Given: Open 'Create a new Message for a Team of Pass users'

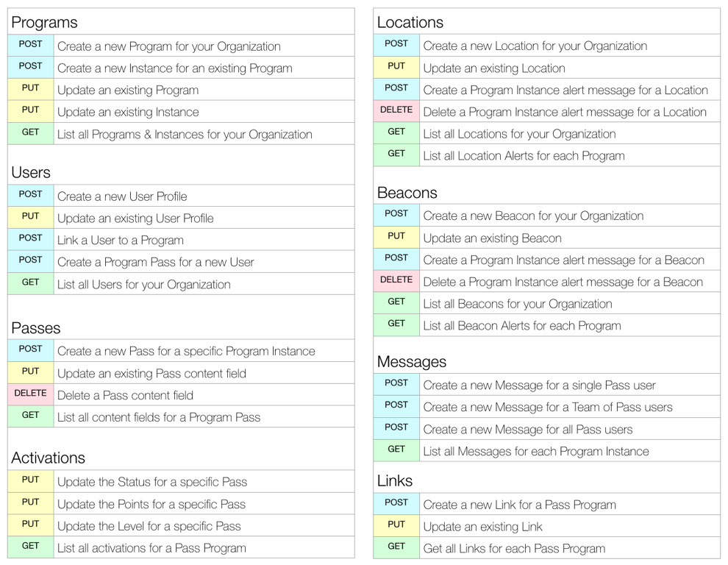Looking at the screenshot, I should click(x=548, y=407).
